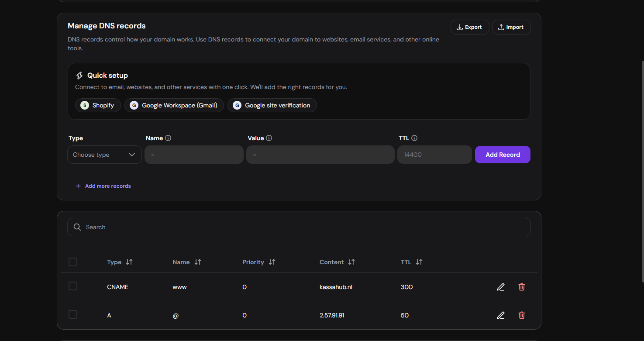Click the Add Record button
The image size is (644, 341).
(x=503, y=155)
